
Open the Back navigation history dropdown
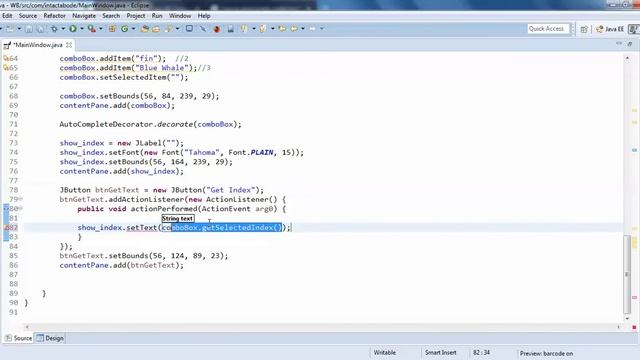point(303,29)
